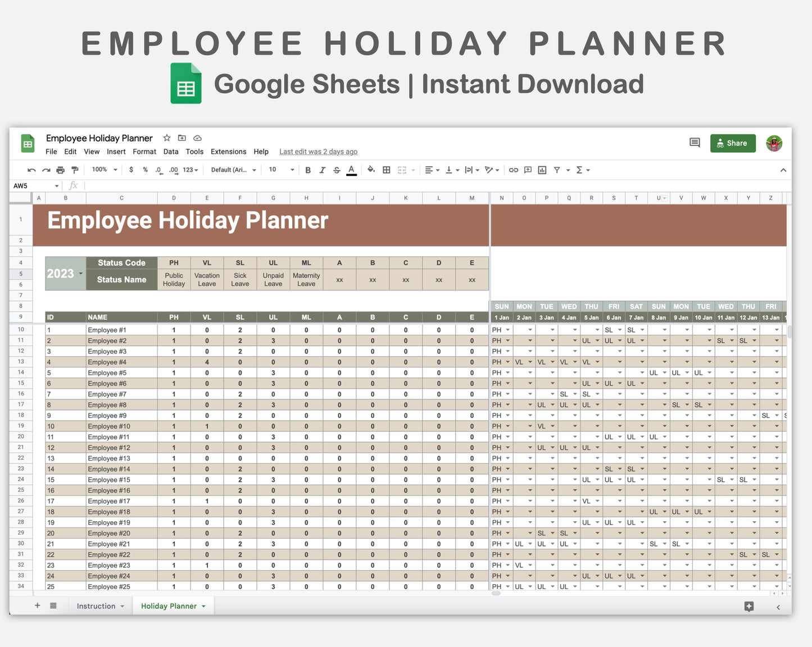Screen dimensions: 812x647
Task: Click the Insert link icon
Action: (513, 170)
